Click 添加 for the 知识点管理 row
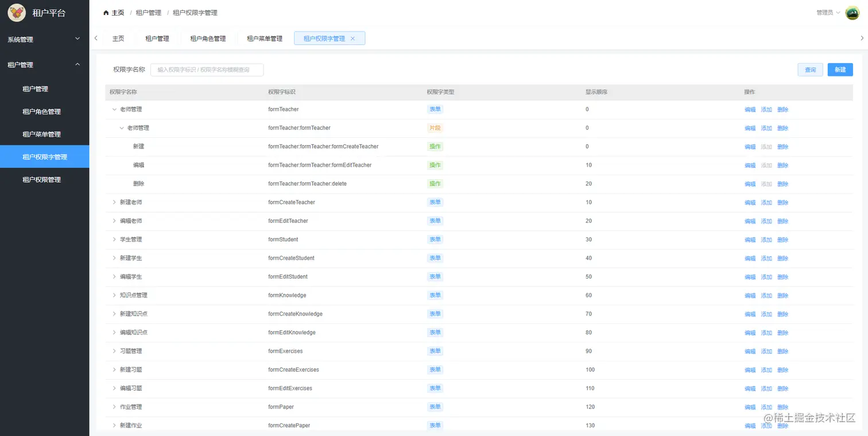 (766, 296)
